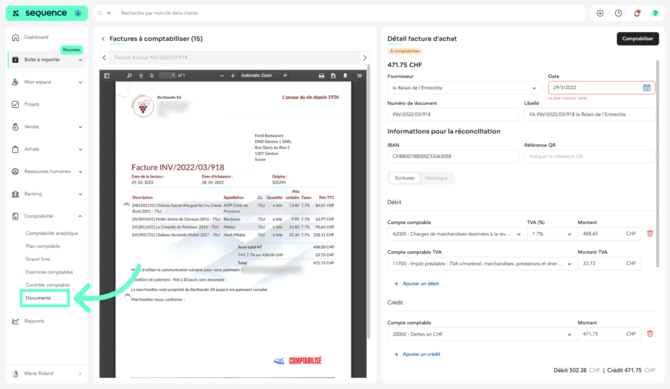This screenshot has width=670, height=389.
Task: Click the Dashboard home icon
Action: (x=15, y=37)
